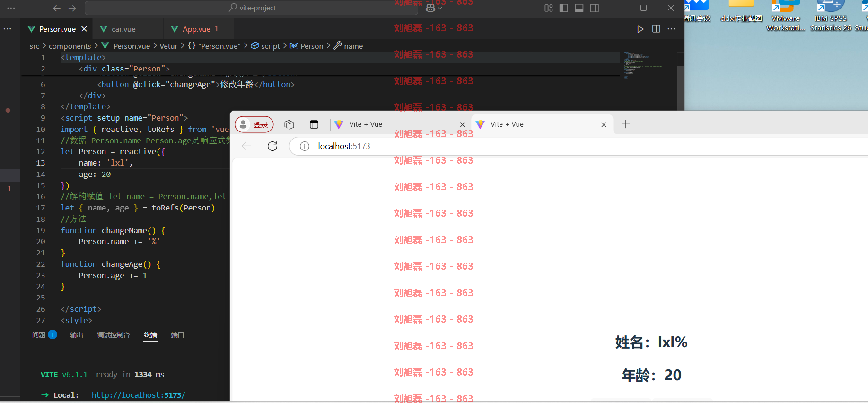Click the browser's tab actions icon
The height and width of the screenshot is (403, 868).
pos(314,124)
